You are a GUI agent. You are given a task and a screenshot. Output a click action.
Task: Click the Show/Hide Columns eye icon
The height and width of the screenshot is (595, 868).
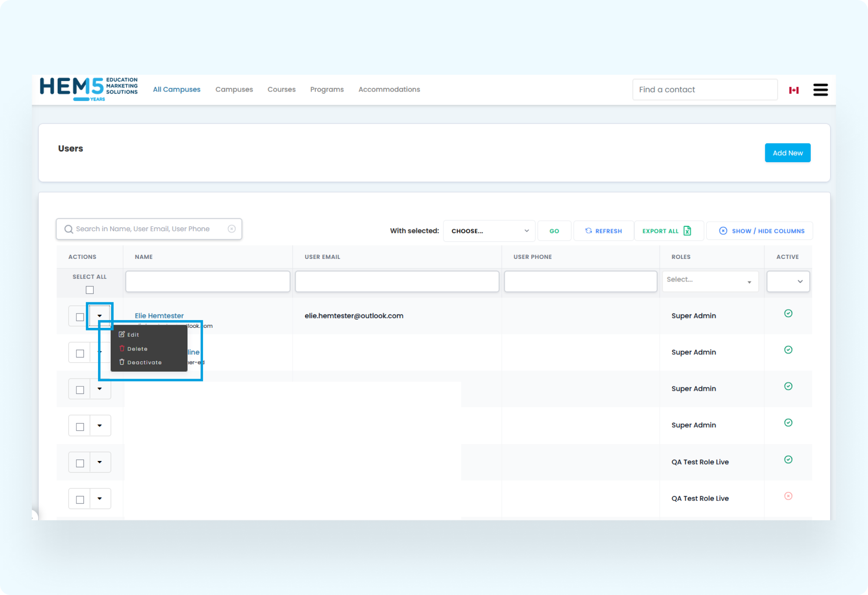723,231
